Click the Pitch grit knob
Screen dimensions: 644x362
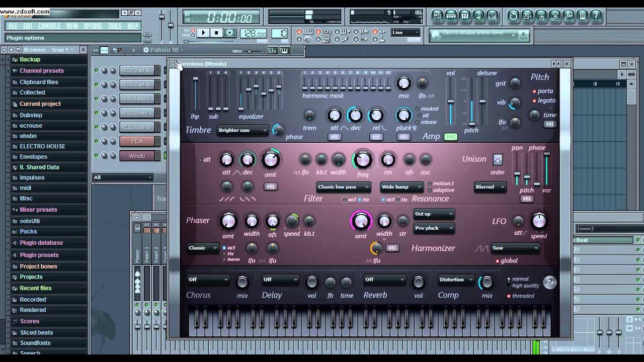[515, 83]
